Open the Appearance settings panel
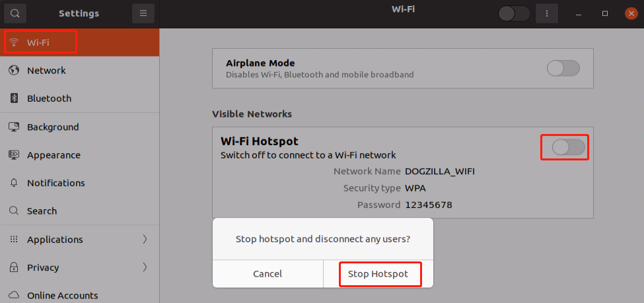The height and width of the screenshot is (303, 644). (x=54, y=155)
